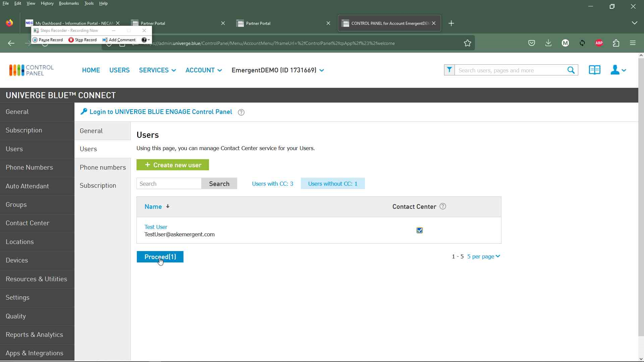Viewport: 644px width, 362px height.
Task: Open the Firefox hamburger menu
Action: tap(633, 43)
